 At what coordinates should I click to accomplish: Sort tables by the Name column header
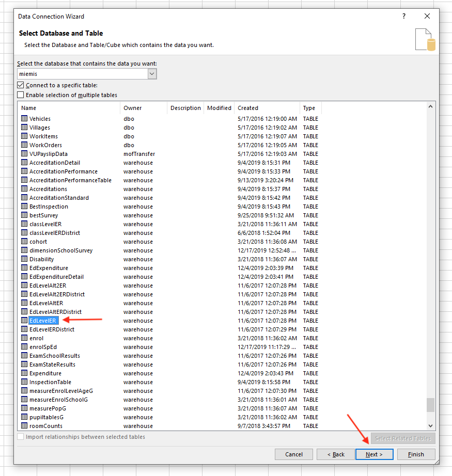[69, 108]
